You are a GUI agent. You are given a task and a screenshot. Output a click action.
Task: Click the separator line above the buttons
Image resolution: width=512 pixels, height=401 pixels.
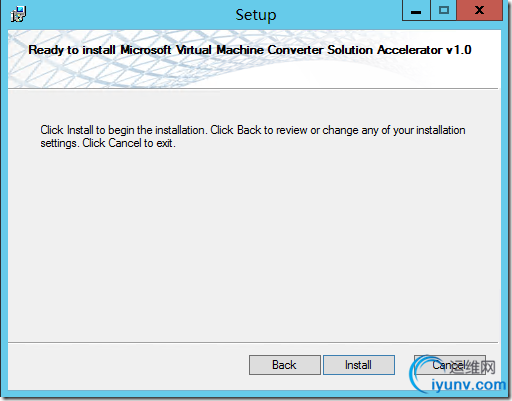coord(253,342)
